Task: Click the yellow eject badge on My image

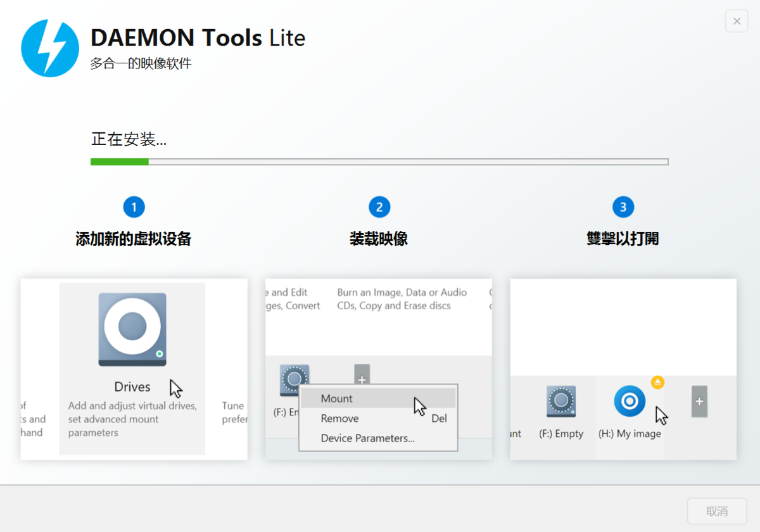Action: [657, 381]
